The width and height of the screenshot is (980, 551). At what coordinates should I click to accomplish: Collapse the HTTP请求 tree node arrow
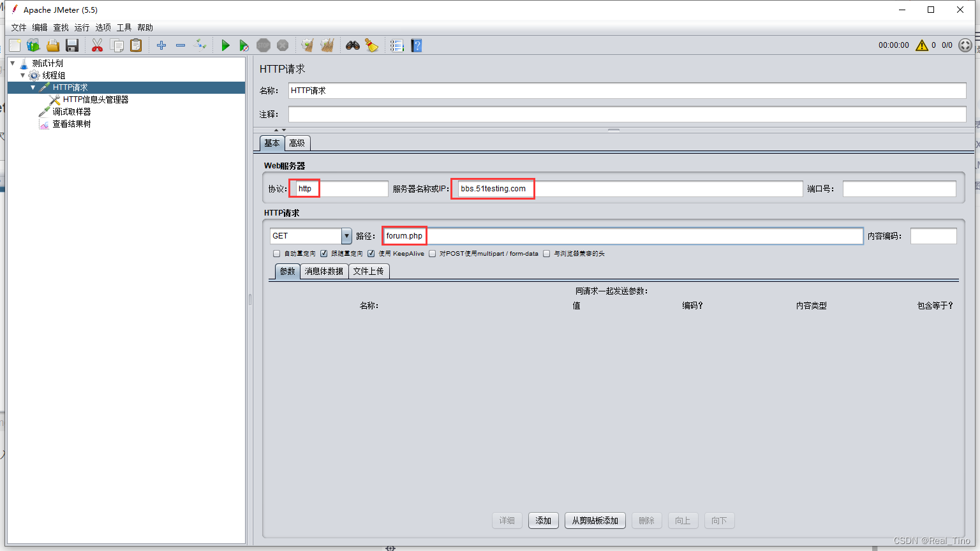[x=33, y=87]
